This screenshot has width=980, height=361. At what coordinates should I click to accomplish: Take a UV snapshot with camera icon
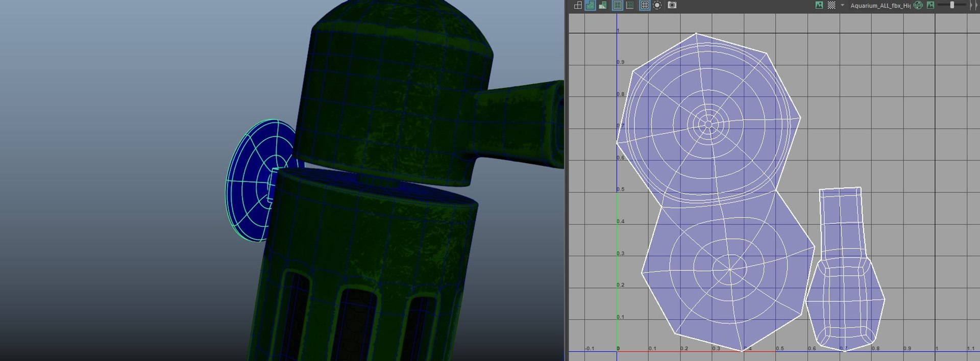[x=672, y=5]
